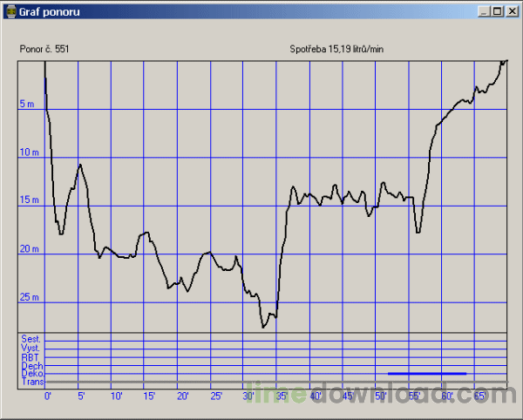Click the 15' time axis label

pyautogui.click(x=149, y=396)
